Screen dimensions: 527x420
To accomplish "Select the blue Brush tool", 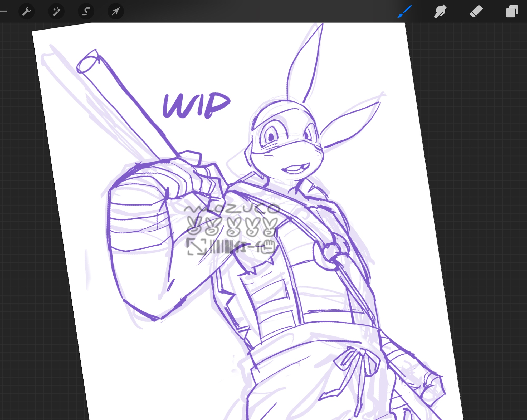I will click(404, 11).
